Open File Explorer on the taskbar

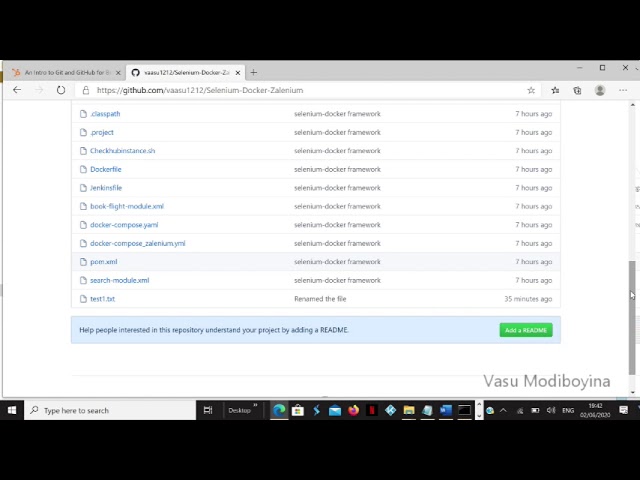(409, 410)
